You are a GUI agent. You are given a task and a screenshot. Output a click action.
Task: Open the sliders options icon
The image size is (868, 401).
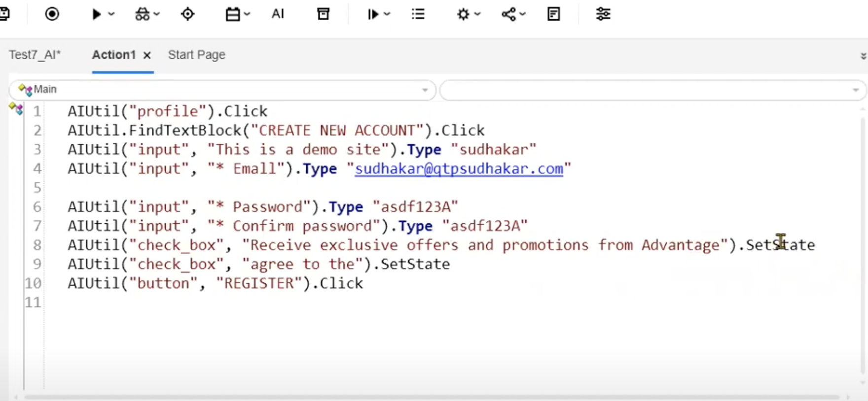[x=603, y=14]
